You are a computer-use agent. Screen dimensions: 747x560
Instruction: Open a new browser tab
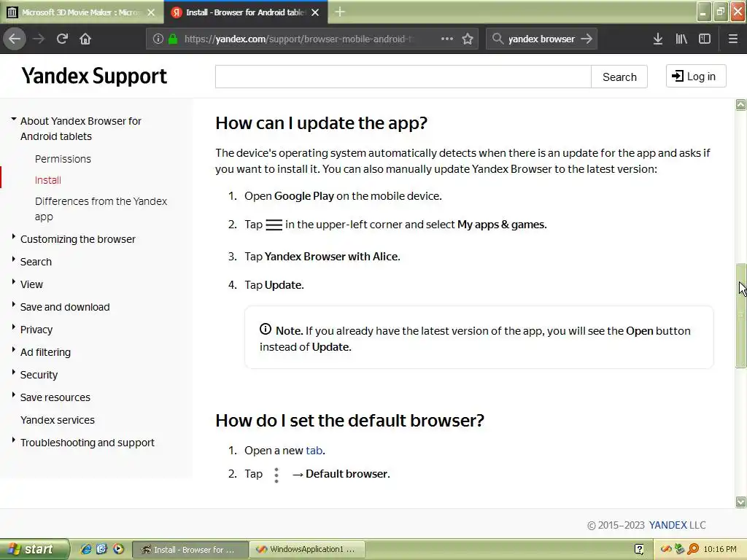pyautogui.click(x=340, y=12)
